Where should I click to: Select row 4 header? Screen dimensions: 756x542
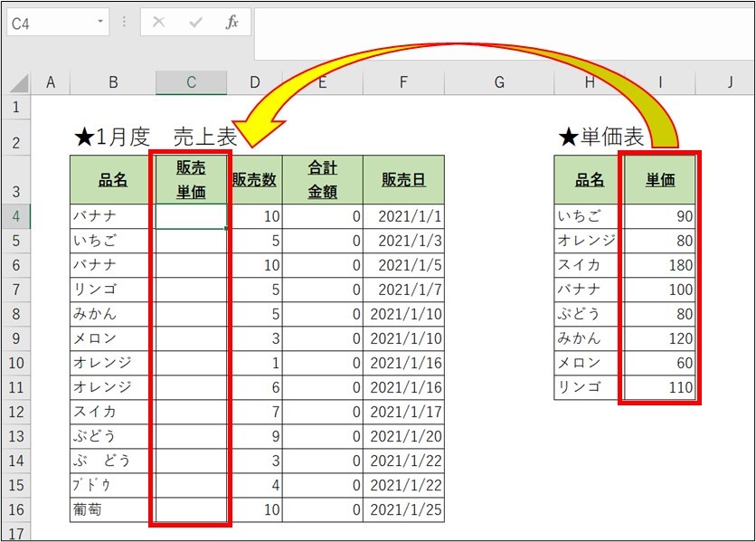(x=16, y=216)
